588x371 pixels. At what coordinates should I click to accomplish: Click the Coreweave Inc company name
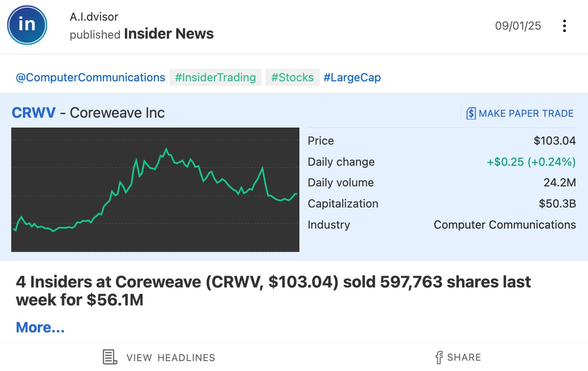pyautogui.click(x=117, y=113)
